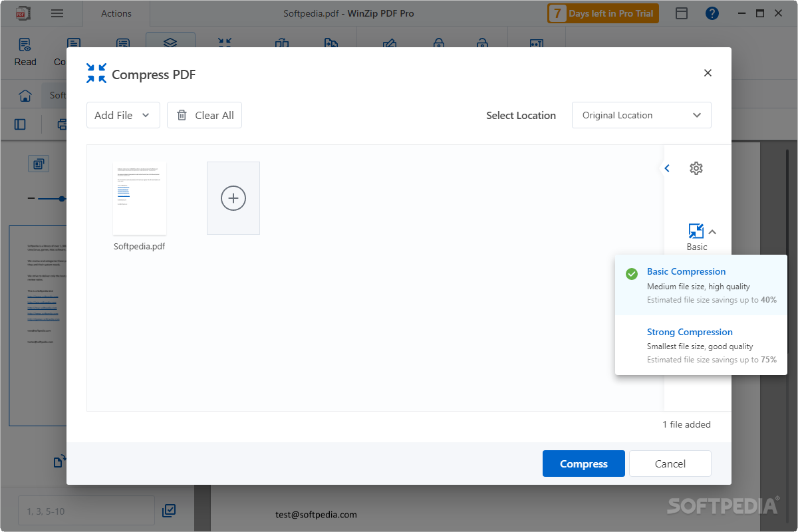The height and width of the screenshot is (532, 798).
Task: Click the compress arrows icon in the ribbon
Action: (225, 43)
